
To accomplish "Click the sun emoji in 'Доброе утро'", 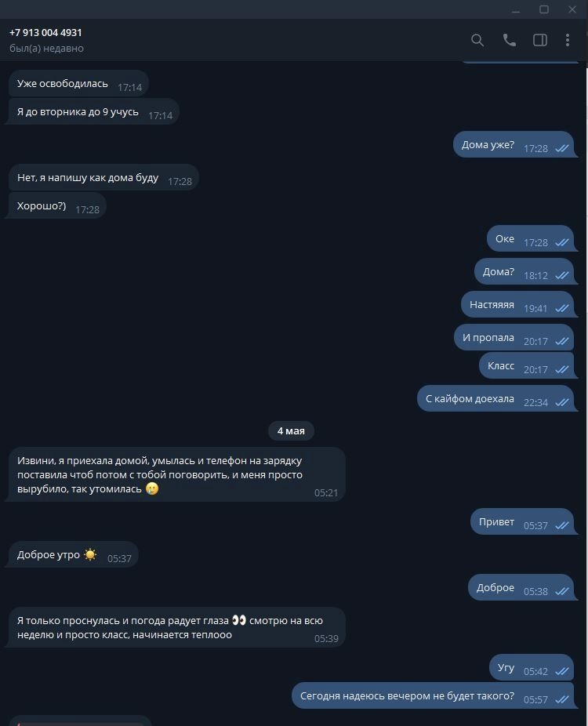I will click(90, 554).
